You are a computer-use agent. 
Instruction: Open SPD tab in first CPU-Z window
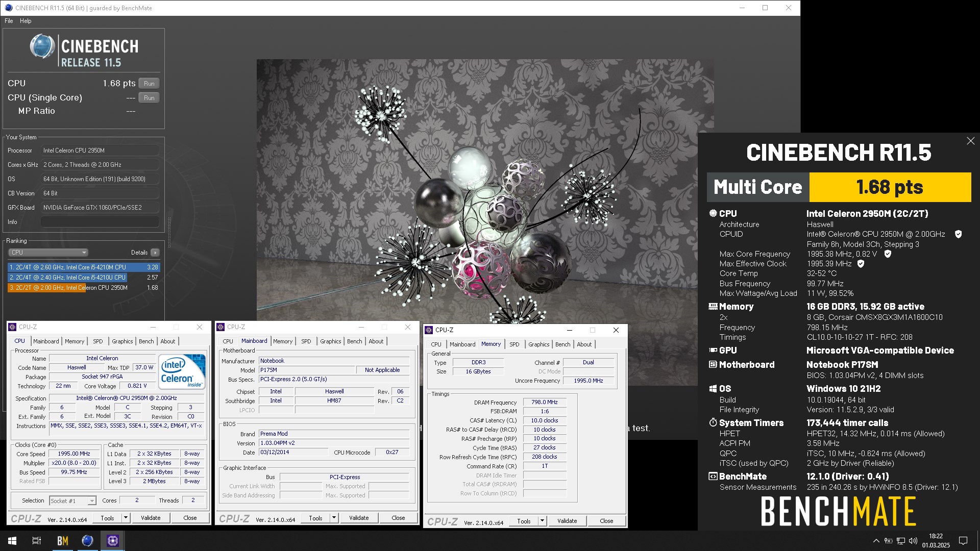coord(98,341)
